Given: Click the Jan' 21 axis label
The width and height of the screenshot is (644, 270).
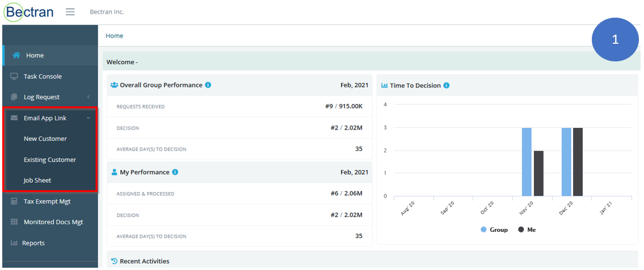Looking at the screenshot, I should coord(606,208).
